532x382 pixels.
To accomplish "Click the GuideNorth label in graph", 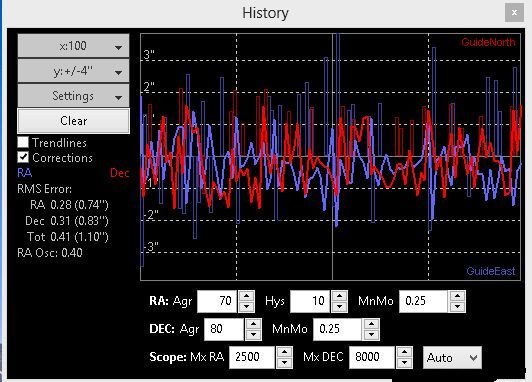I will point(488,42).
